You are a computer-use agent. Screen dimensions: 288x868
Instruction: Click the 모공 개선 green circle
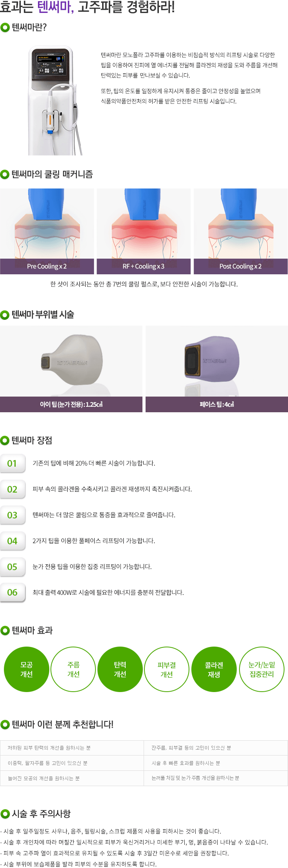point(27,669)
